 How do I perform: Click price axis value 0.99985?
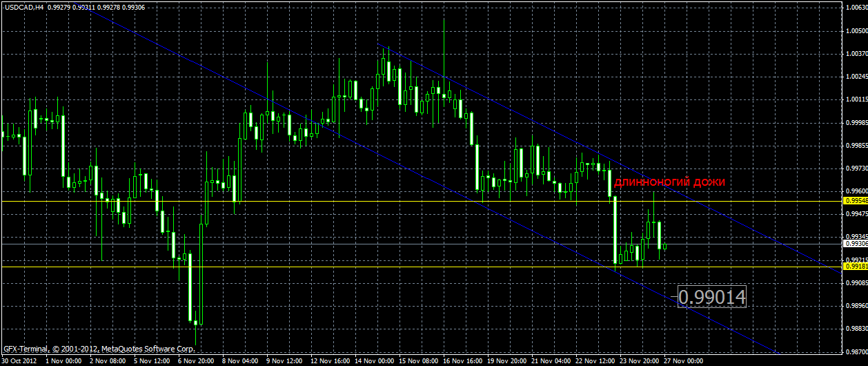click(x=856, y=122)
